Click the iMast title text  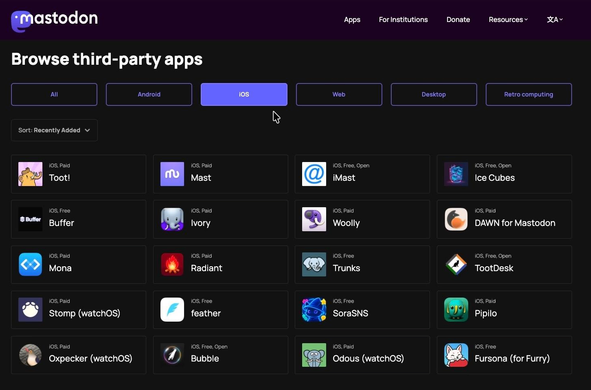[x=344, y=178]
